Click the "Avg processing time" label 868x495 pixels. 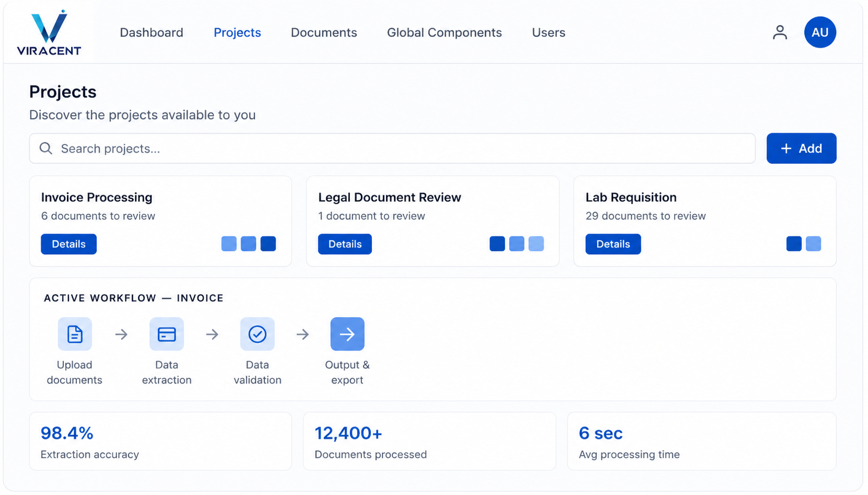630,454
